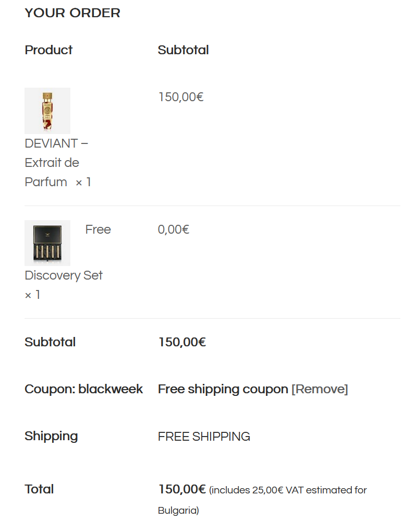Screen dimensions: 403x532
Task: Remove the blackweek coupon
Action: click(320, 389)
